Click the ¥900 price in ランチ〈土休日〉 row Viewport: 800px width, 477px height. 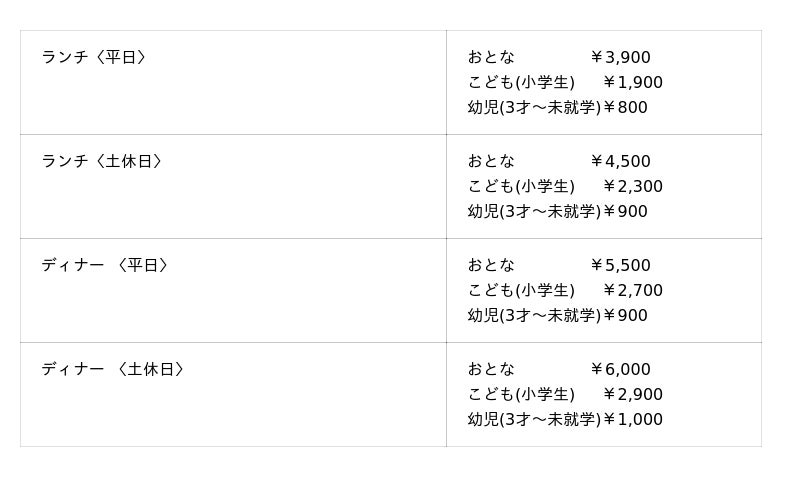[625, 212]
